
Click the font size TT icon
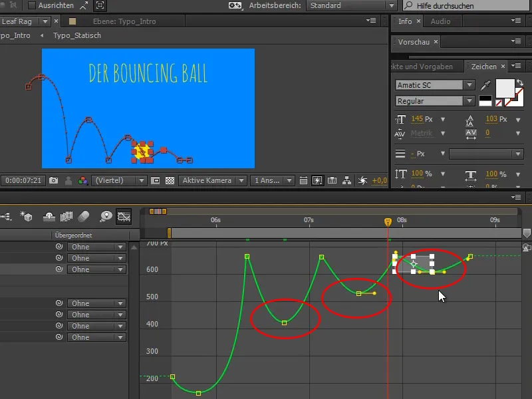[400, 120]
